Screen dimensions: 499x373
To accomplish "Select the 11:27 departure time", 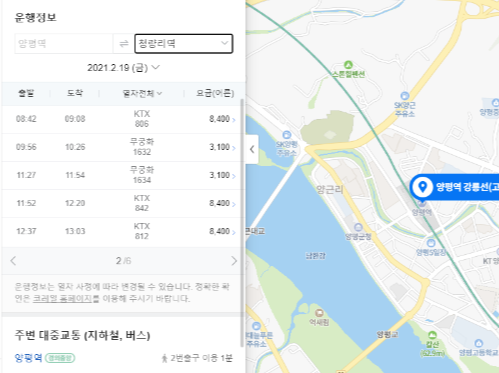I will 26,175.
